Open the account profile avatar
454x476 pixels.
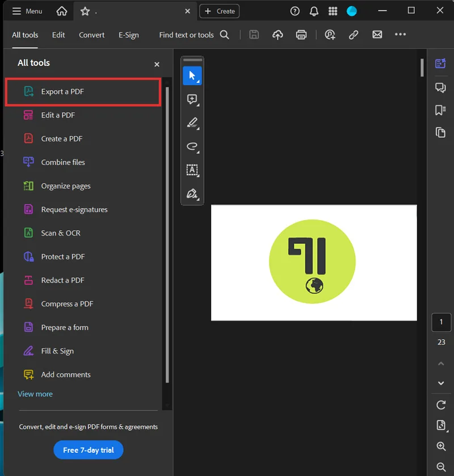tap(352, 11)
